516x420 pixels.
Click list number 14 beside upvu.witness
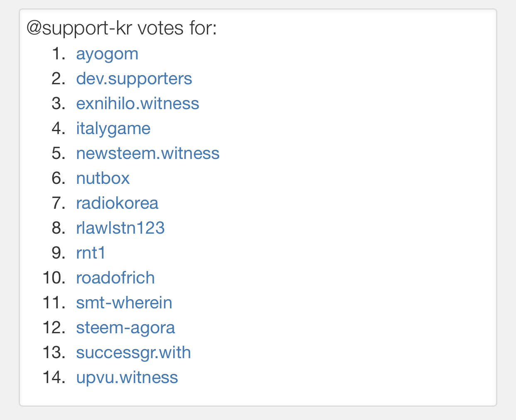[x=54, y=378]
